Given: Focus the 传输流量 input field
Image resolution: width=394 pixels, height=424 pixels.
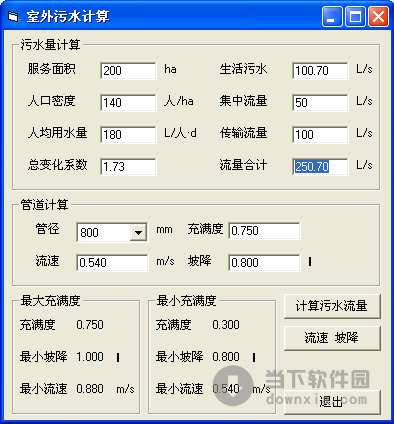Looking at the screenshot, I should (320, 135).
